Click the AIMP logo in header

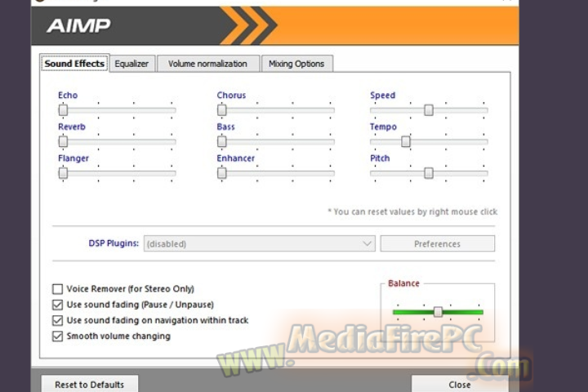click(78, 25)
